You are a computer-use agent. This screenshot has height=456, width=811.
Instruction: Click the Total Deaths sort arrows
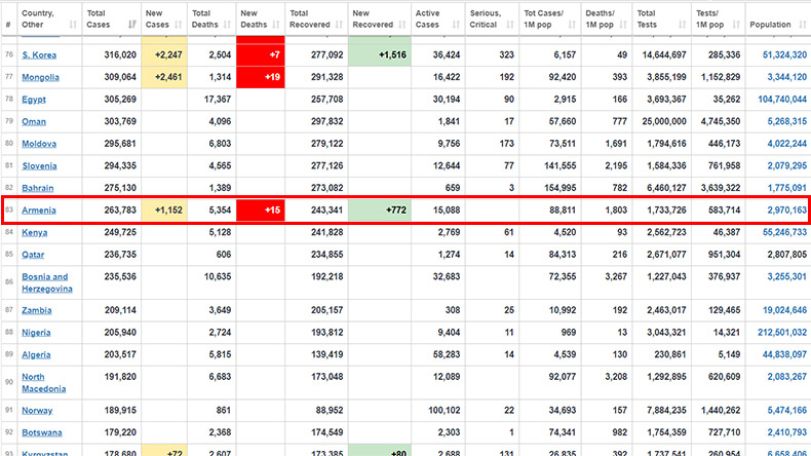(227, 24)
